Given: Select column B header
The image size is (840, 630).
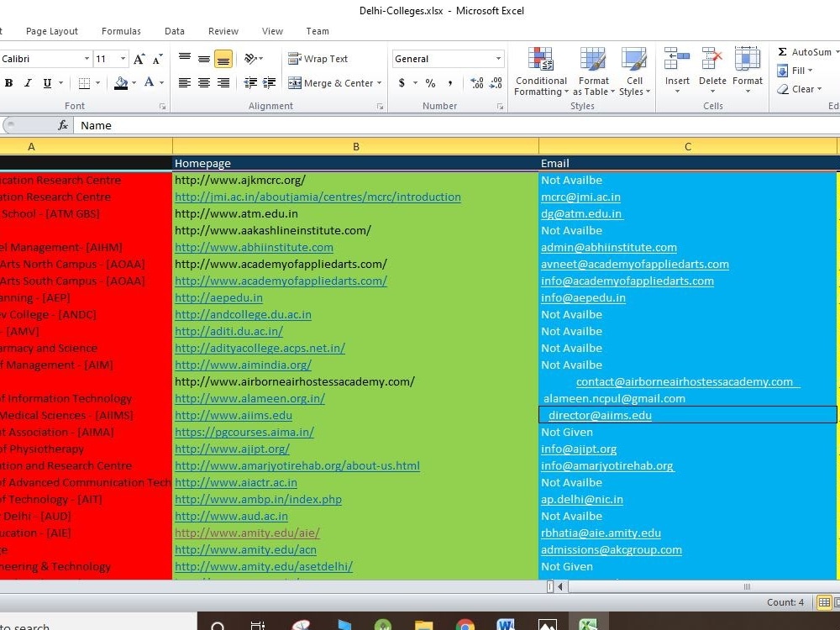Looking at the screenshot, I should pyautogui.click(x=355, y=146).
